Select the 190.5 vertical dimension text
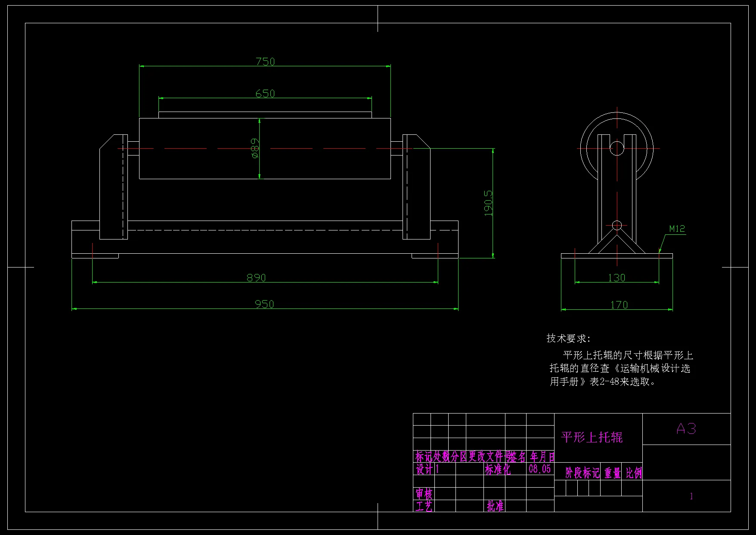756x535 pixels. [x=488, y=203]
